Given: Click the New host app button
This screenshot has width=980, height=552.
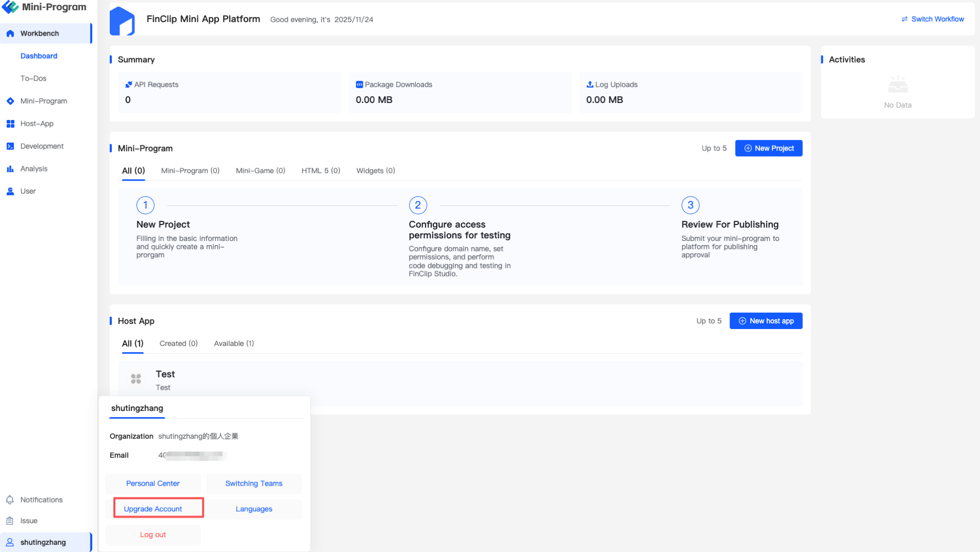Looking at the screenshot, I should tap(766, 321).
